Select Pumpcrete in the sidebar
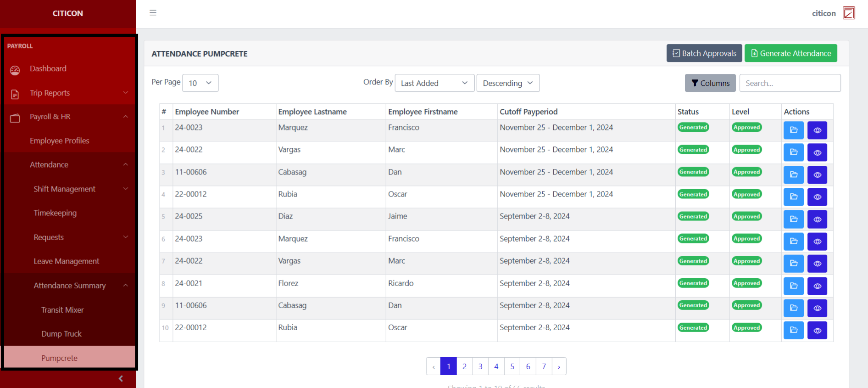Screen dimensions: 868x388 click(59, 358)
